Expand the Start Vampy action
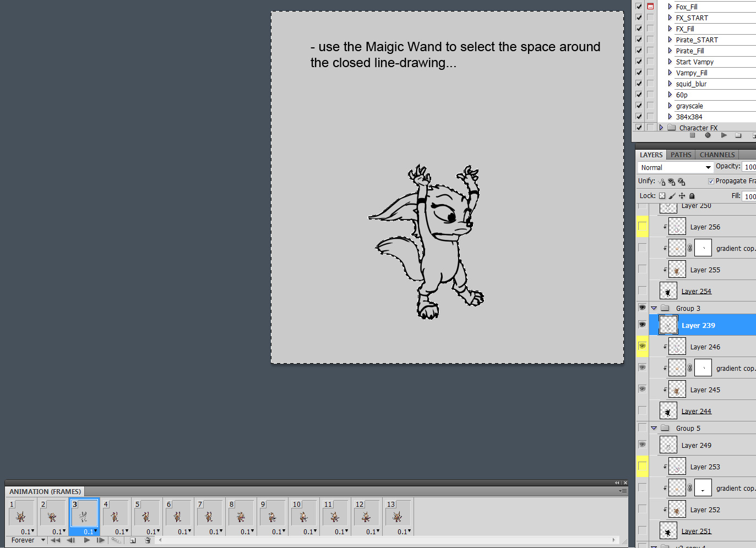 coord(670,62)
